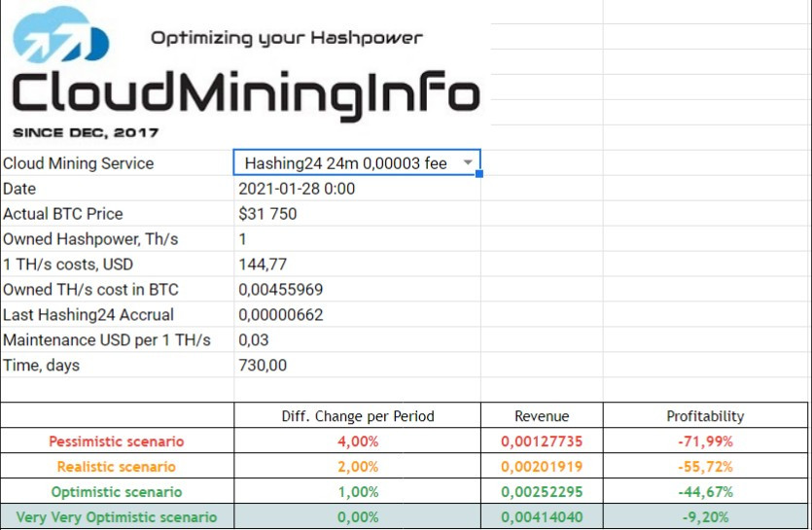Click the 'Profitability' column header

(x=705, y=416)
